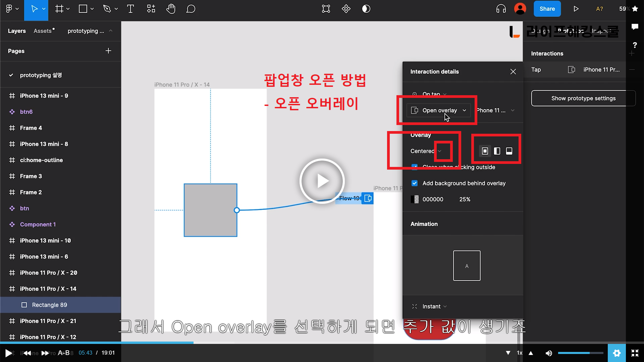Click the create component icon
This screenshot has height=362, width=644.
(x=346, y=9)
